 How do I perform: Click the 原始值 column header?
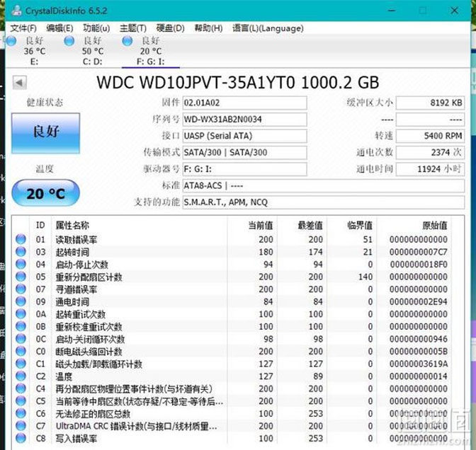tap(414, 225)
